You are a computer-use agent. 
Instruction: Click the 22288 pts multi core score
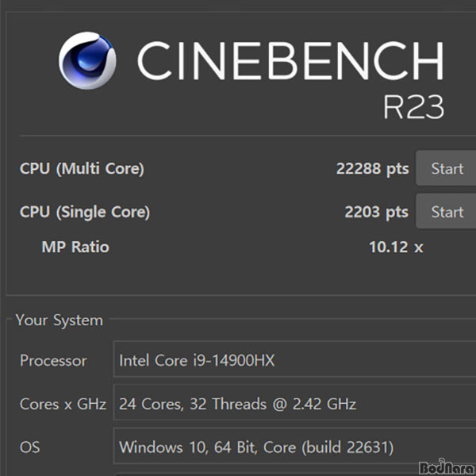[373, 168]
